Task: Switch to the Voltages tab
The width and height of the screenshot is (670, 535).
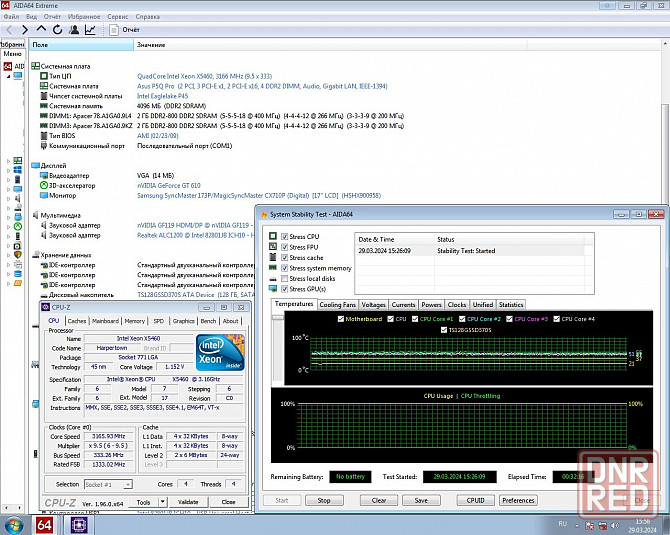Action: click(x=373, y=305)
